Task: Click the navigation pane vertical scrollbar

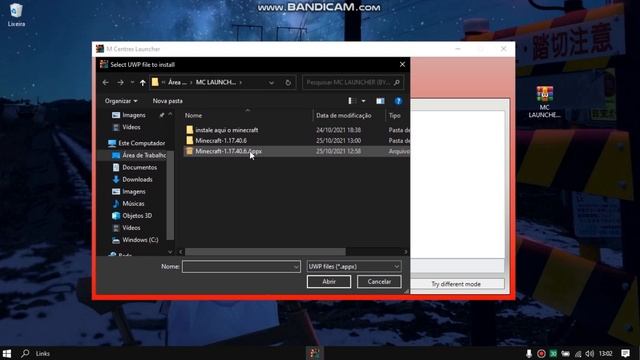Action: click(170, 195)
